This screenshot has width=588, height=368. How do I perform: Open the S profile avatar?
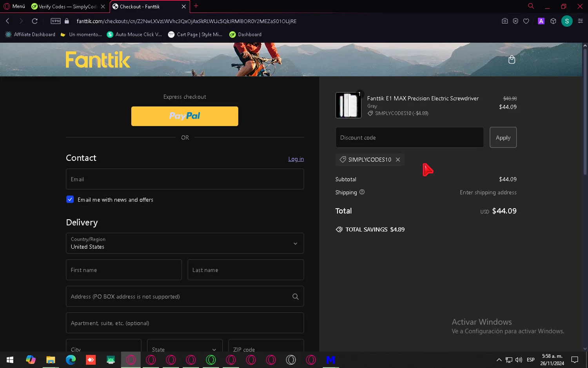point(567,21)
